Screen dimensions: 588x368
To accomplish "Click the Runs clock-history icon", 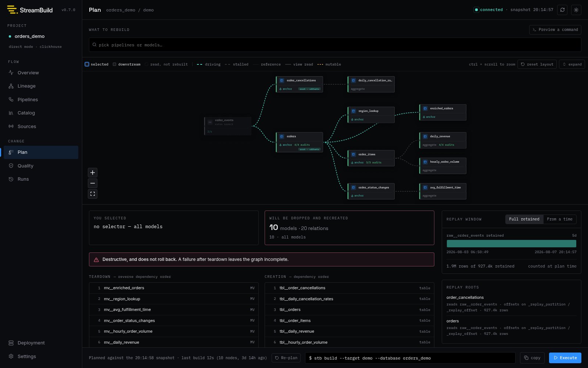I will tap(11, 179).
